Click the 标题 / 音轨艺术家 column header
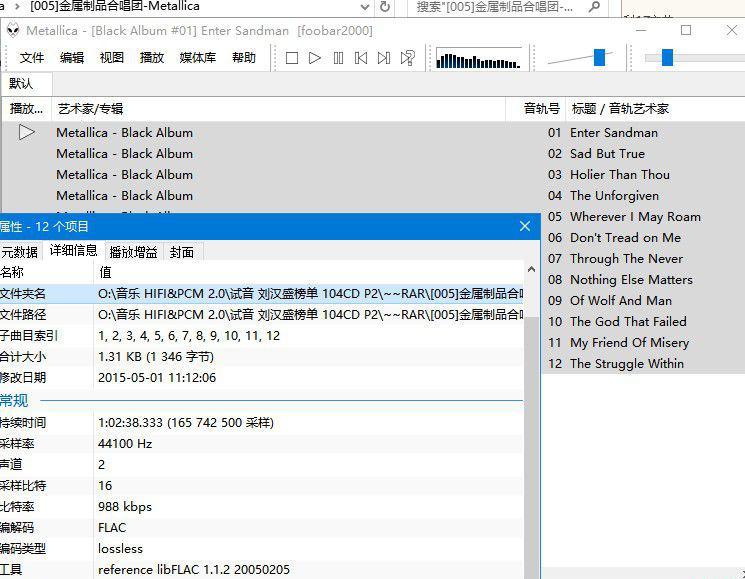This screenshot has width=745, height=579. point(655,109)
